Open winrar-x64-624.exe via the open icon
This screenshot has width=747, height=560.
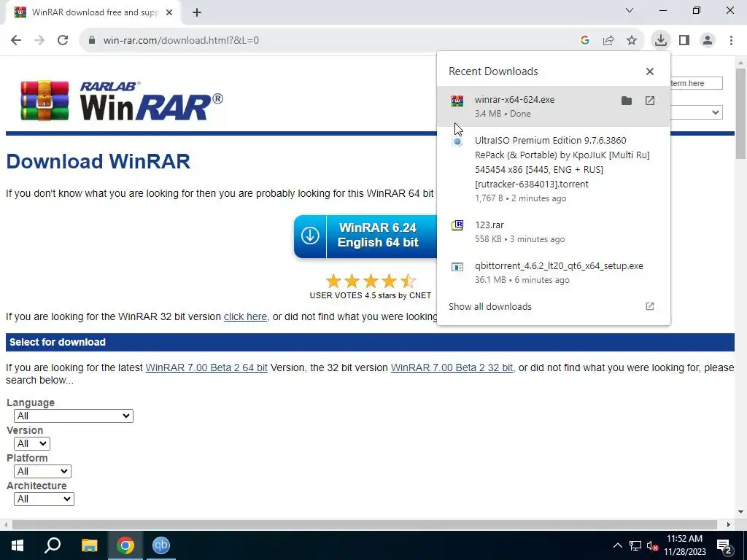[650, 101]
